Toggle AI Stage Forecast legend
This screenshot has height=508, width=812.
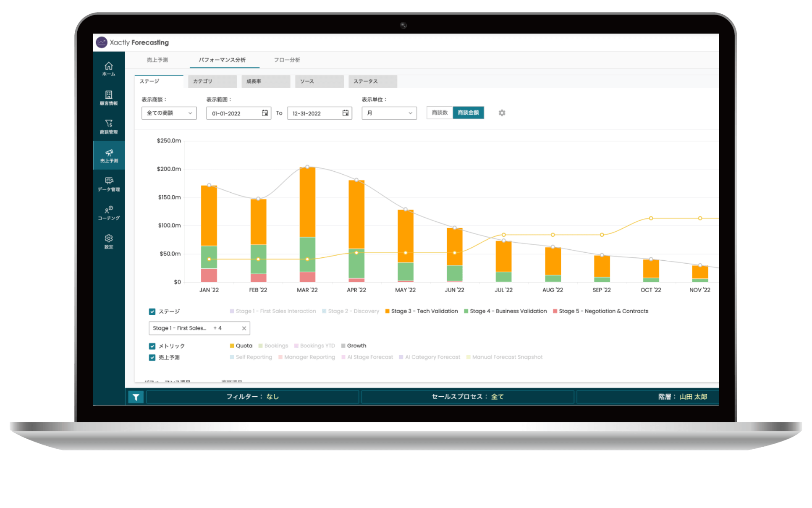pyautogui.click(x=367, y=357)
